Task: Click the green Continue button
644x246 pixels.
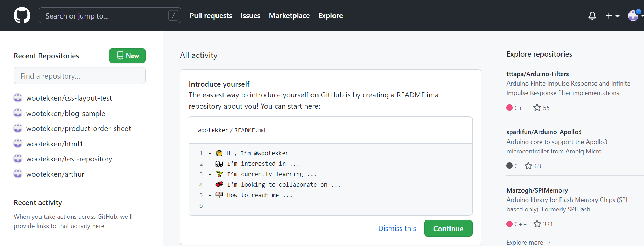Action: 448,228
